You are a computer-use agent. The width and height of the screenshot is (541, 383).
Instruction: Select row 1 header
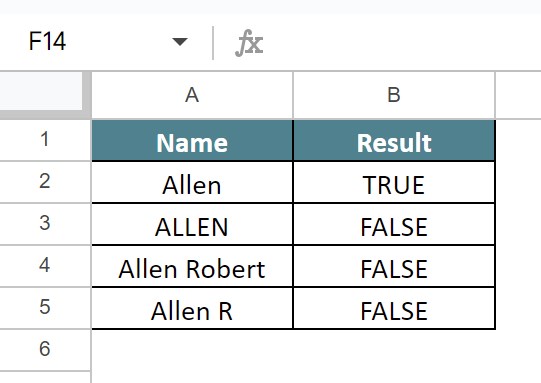45,139
